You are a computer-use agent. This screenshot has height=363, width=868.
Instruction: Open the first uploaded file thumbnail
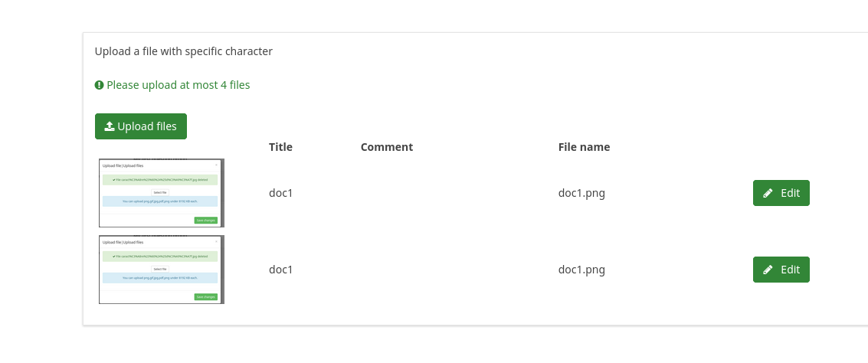click(x=162, y=193)
